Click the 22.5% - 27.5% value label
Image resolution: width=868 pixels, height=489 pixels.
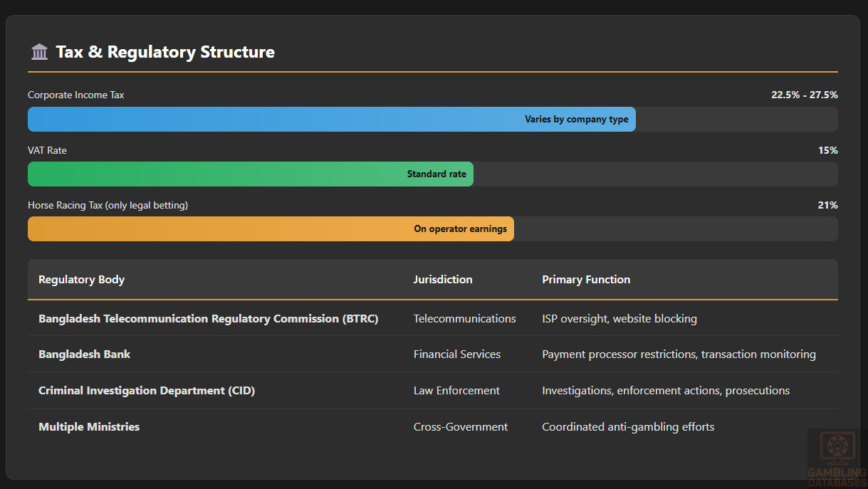804,95
